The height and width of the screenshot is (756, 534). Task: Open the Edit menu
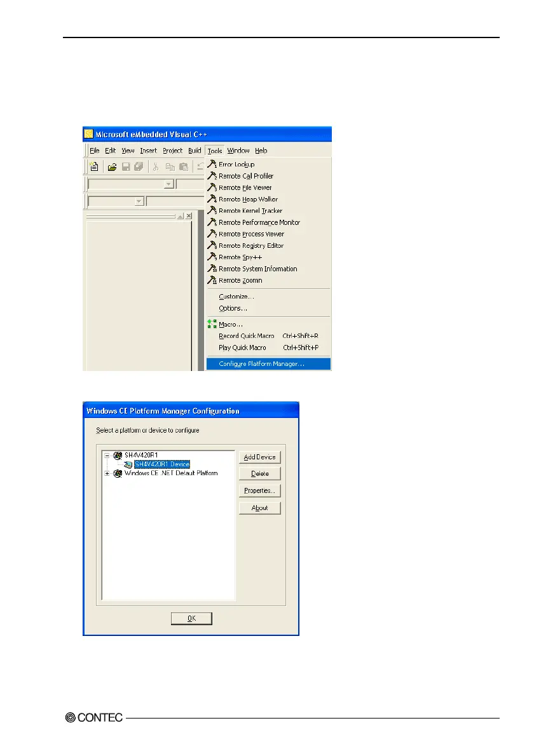click(x=111, y=151)
